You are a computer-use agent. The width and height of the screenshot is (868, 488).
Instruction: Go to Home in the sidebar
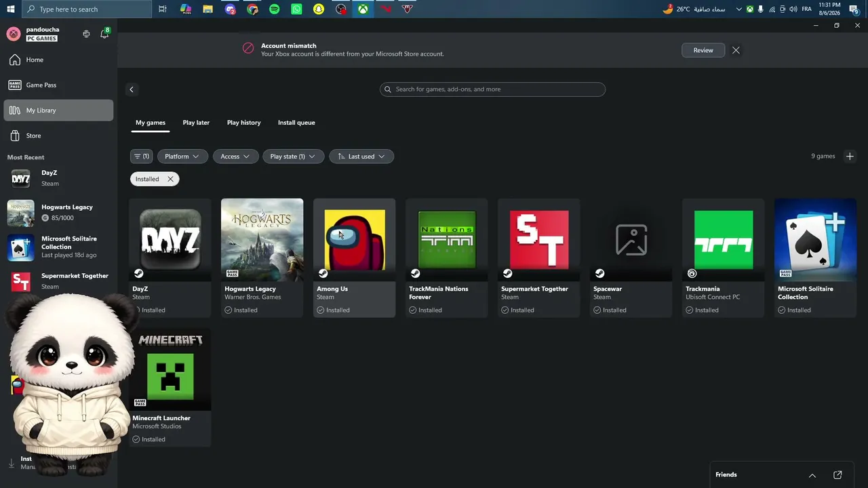click(58, 60)
